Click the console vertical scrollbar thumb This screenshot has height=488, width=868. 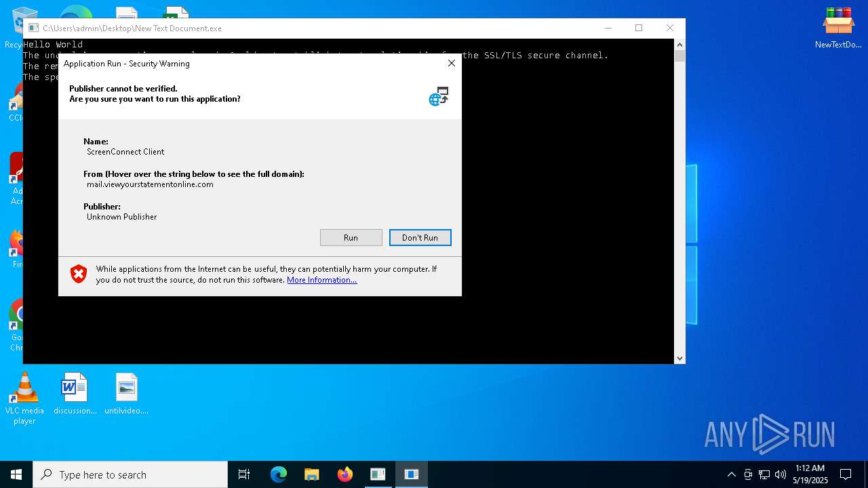[x=679, y=56]
